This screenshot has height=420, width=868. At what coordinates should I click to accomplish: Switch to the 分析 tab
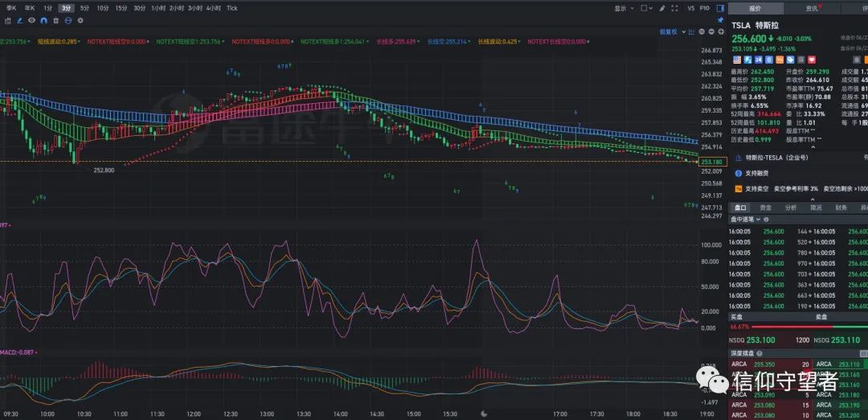tap(791, 208)
